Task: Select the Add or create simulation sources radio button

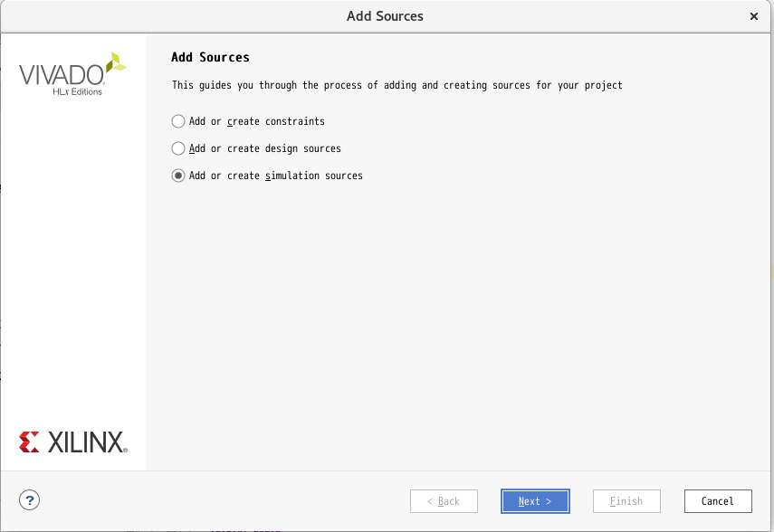Action: (x=178, y=176)
